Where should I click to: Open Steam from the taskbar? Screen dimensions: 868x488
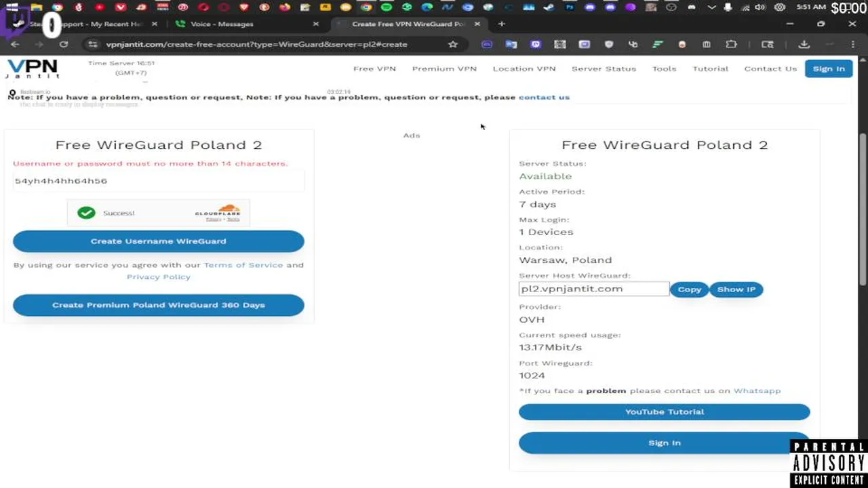tap(549, 7)
